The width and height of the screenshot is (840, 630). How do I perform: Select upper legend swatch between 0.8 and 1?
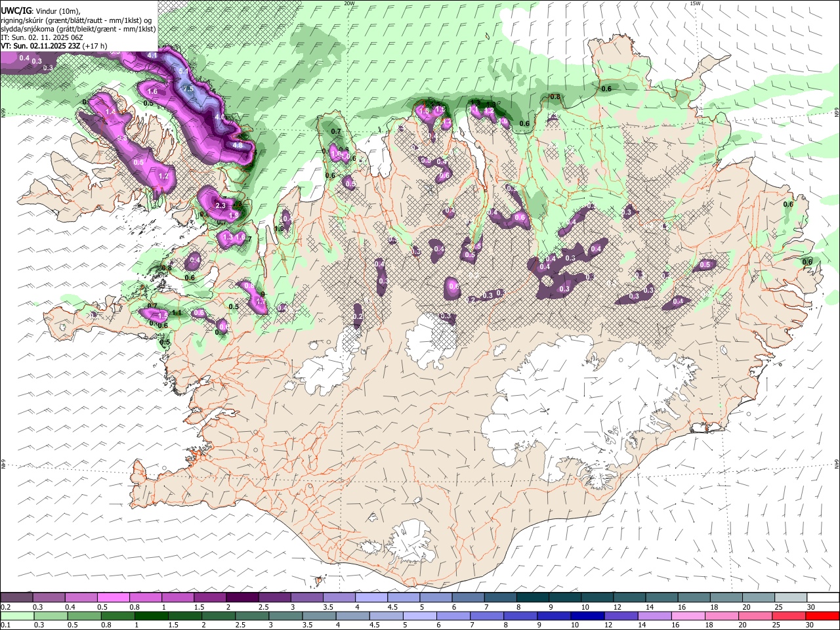tap(145, 597)
